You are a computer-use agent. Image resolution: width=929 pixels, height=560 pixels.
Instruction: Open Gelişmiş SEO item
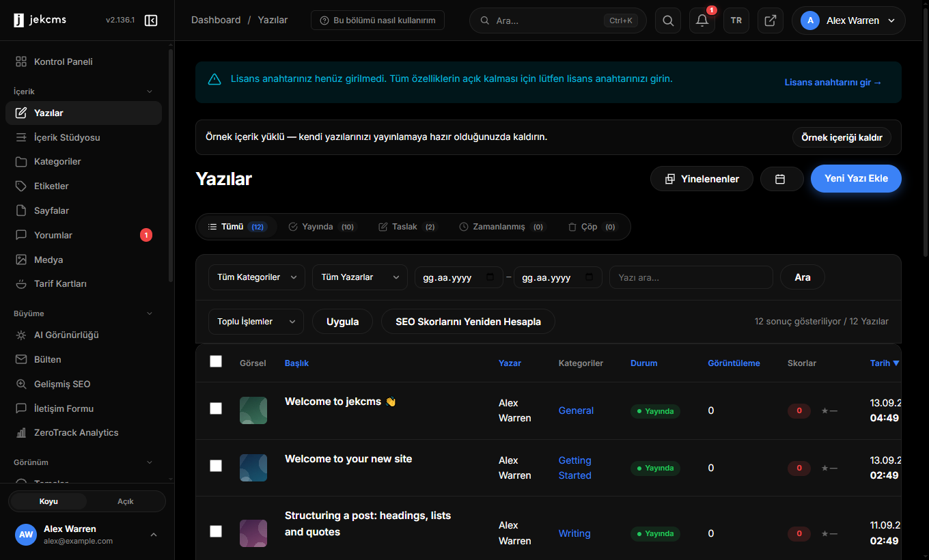click(x=83, y=384)
